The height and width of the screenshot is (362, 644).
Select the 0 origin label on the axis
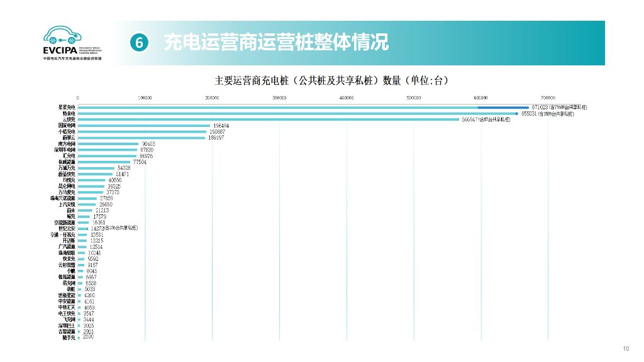click(x=77, y=98)
